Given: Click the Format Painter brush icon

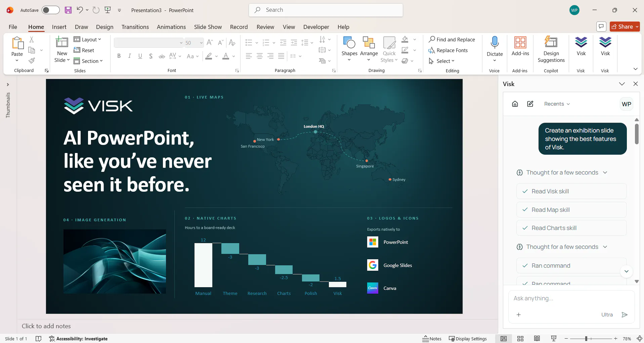Looking at the screenshot, I should coord(32,61).
